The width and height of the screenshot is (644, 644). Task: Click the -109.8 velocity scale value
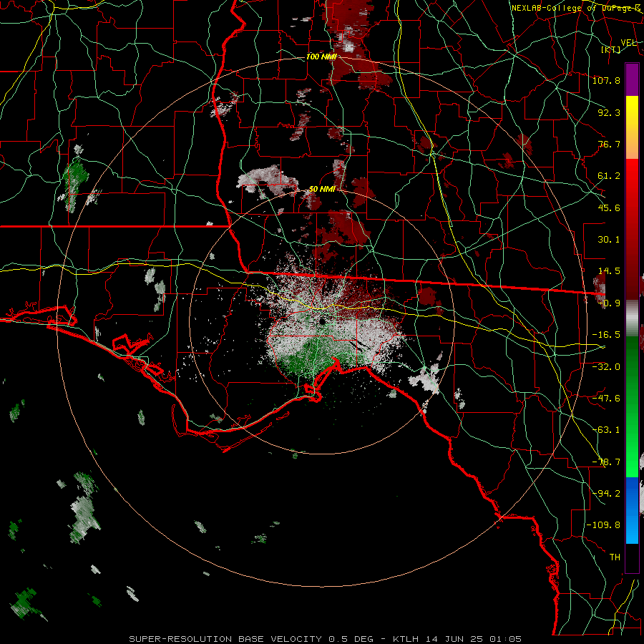pyautogui.click(x=604, y=525)
